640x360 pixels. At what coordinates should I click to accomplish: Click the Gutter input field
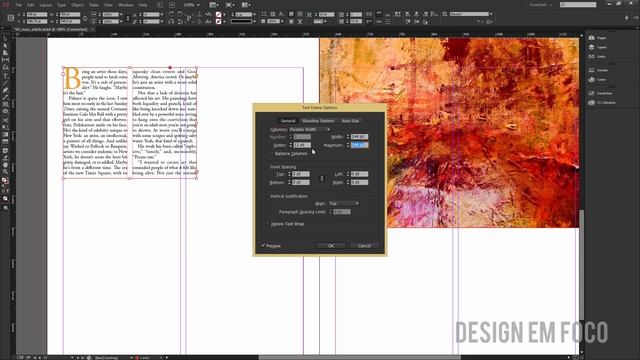[302, 145]
